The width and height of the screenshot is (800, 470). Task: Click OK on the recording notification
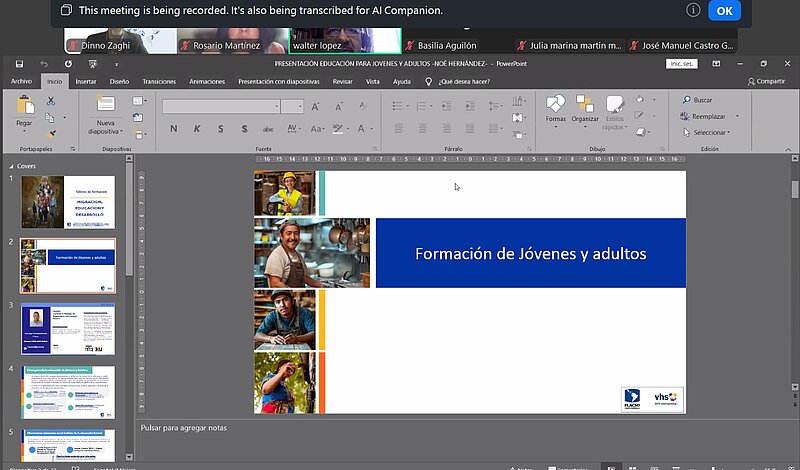click(724, 11)
